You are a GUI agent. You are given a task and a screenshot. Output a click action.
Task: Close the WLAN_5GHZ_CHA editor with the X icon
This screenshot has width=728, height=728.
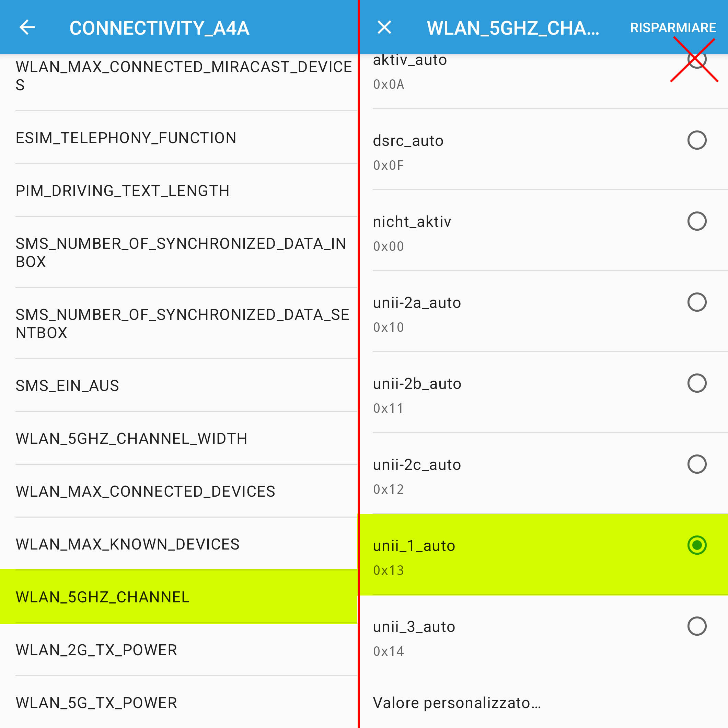(384, 27)
